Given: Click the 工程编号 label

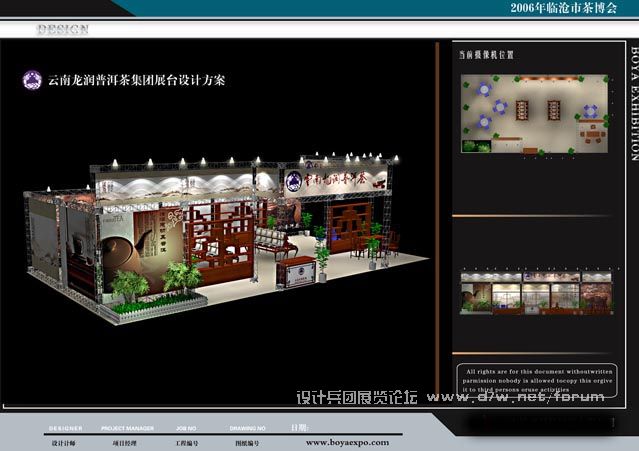Looking at the screenshot, I should pyautogui.click(x=187, y=443).
